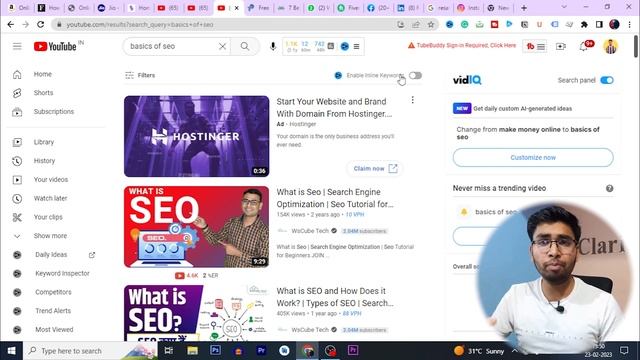Open the Windows Start menu
This screenshot has width=640, height=360.
point(11,351)
